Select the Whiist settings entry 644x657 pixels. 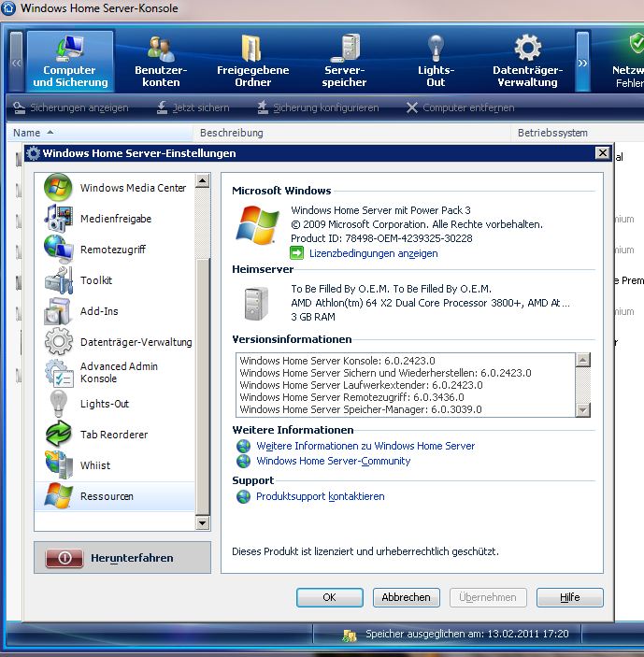pyautogui.click(x=94, y=465)
